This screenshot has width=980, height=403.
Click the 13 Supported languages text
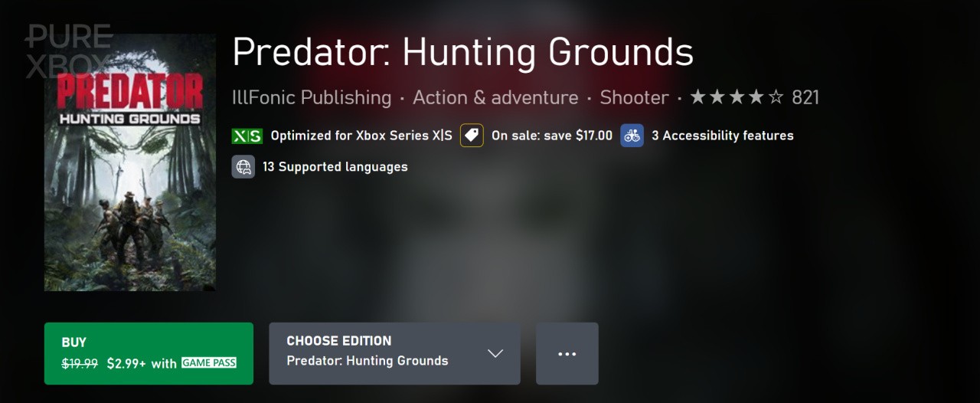tap(335, 166)
